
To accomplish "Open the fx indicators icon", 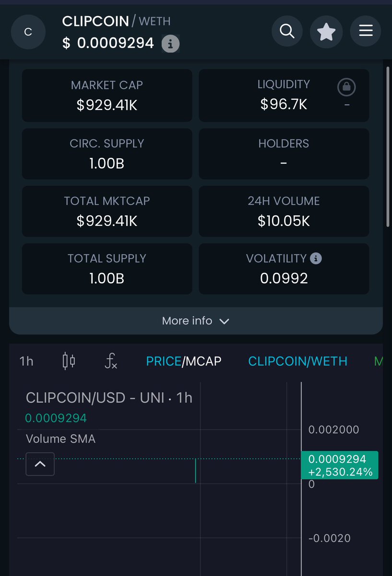I will (111, 361).
